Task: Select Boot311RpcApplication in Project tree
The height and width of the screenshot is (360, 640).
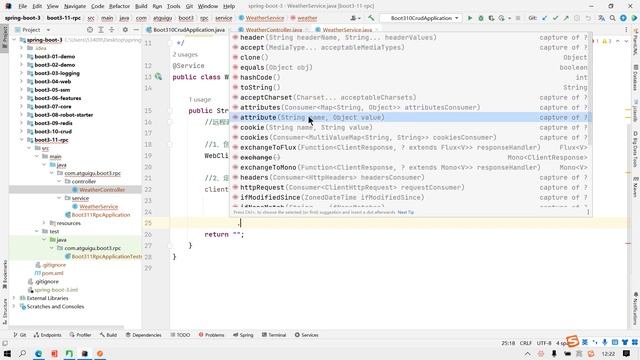Action: (x=100, y=215)
